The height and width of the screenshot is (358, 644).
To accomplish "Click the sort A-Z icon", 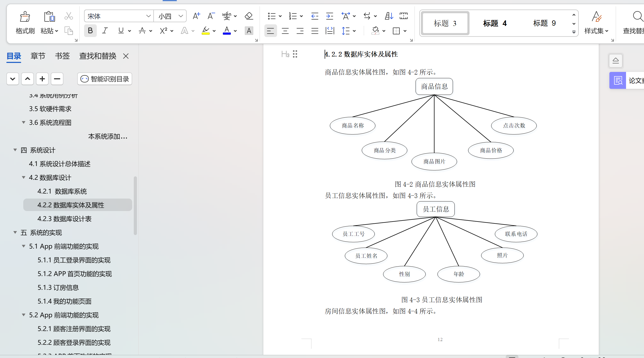I will click(x=389, y=16).
